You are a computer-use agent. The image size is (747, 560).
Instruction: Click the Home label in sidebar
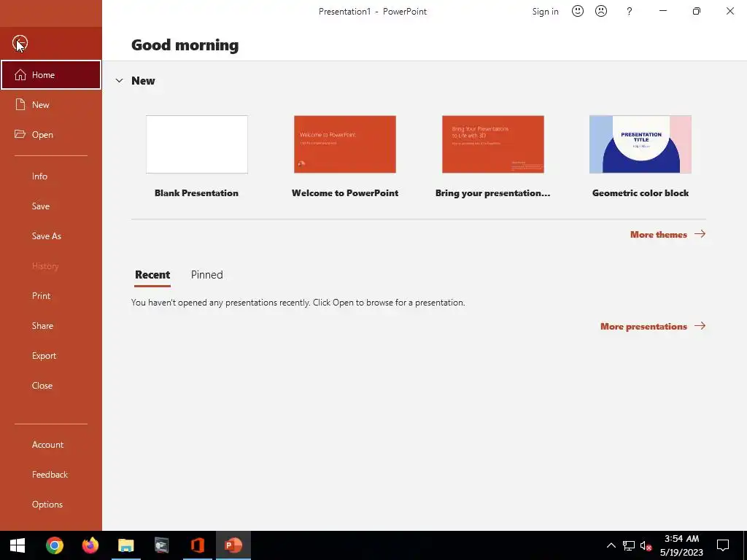(x=43, y=75)
